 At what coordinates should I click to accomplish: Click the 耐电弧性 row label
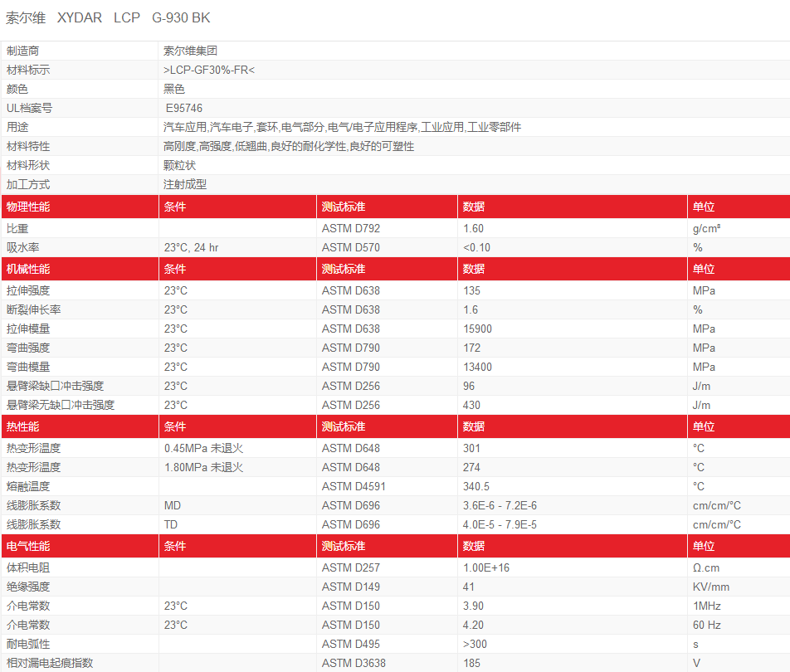coord(28,645)
